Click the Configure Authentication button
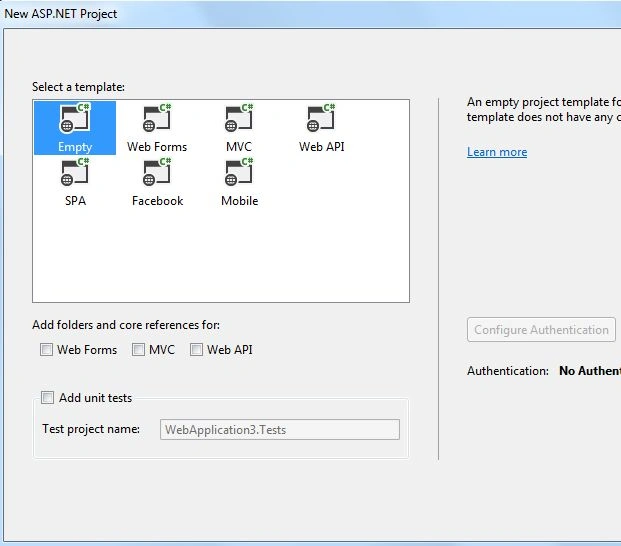Image resolution: width=621 pixels, height=546 pixels. [x=541, y=329]
